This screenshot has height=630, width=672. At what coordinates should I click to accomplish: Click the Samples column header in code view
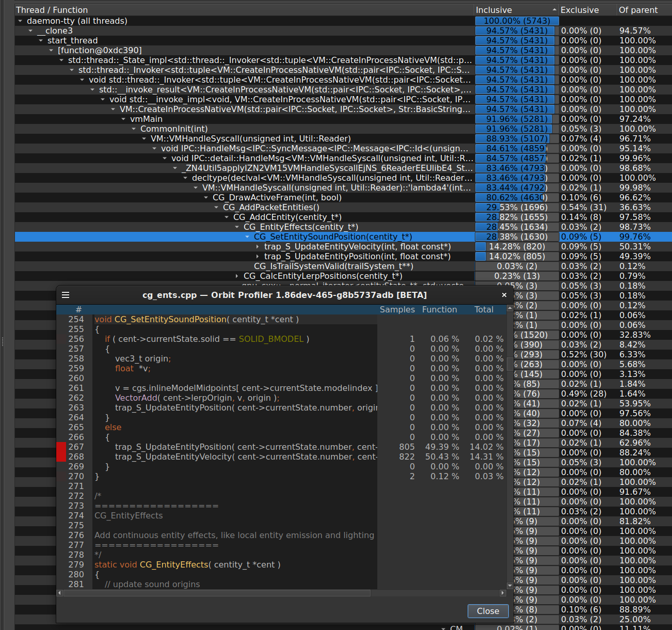(x=397, y=310)
